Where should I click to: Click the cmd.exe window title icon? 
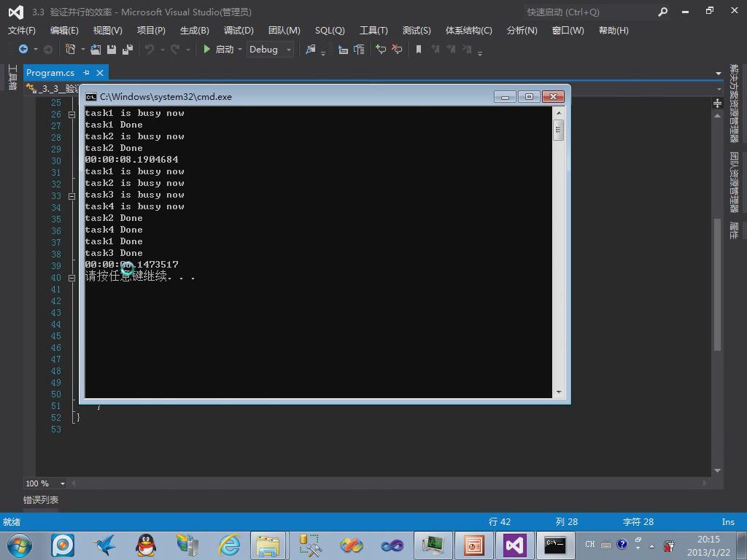(x=90, y=97)
